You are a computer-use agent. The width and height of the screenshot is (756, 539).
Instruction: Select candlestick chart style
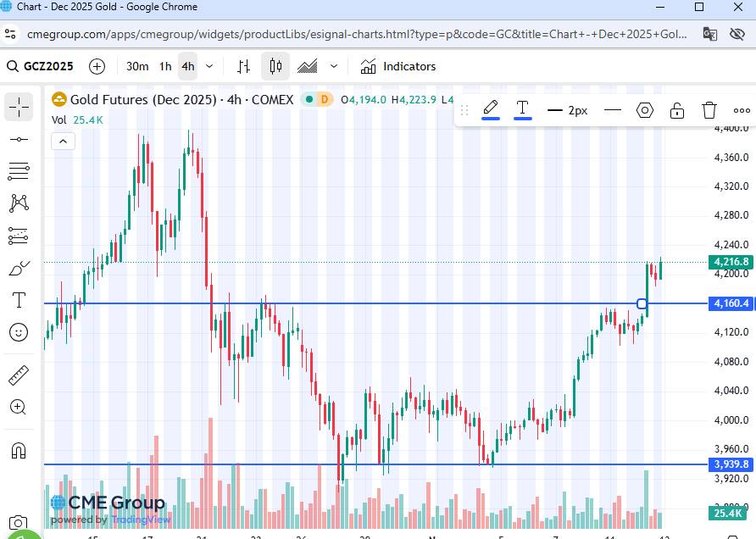click(x=275, y=66)
